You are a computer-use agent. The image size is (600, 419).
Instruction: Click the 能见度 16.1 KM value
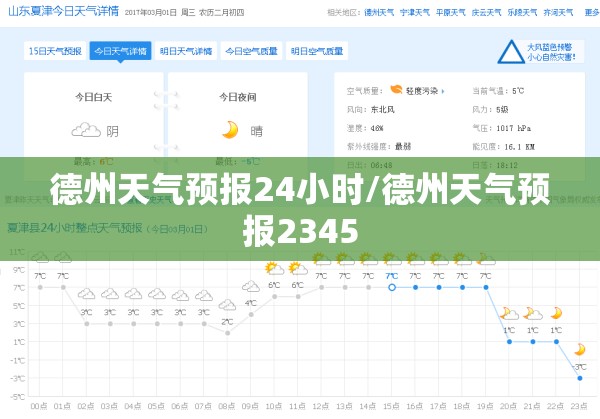[x=519, y=147]
